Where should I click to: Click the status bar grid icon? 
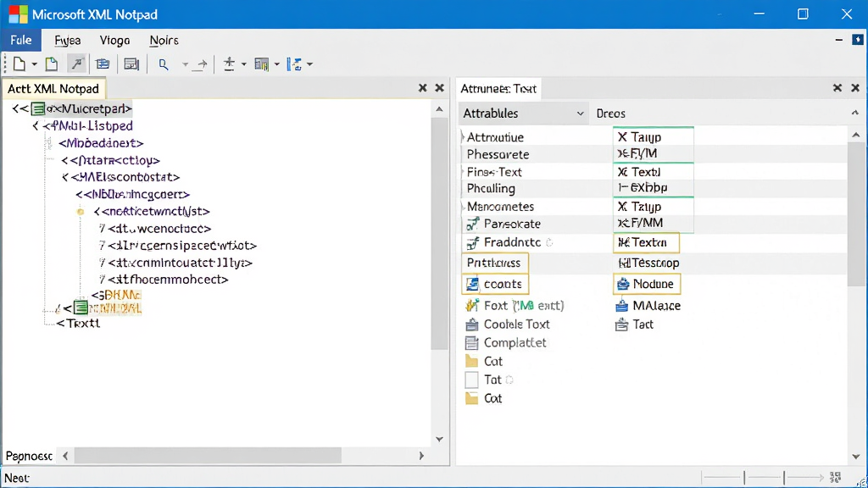835,477
